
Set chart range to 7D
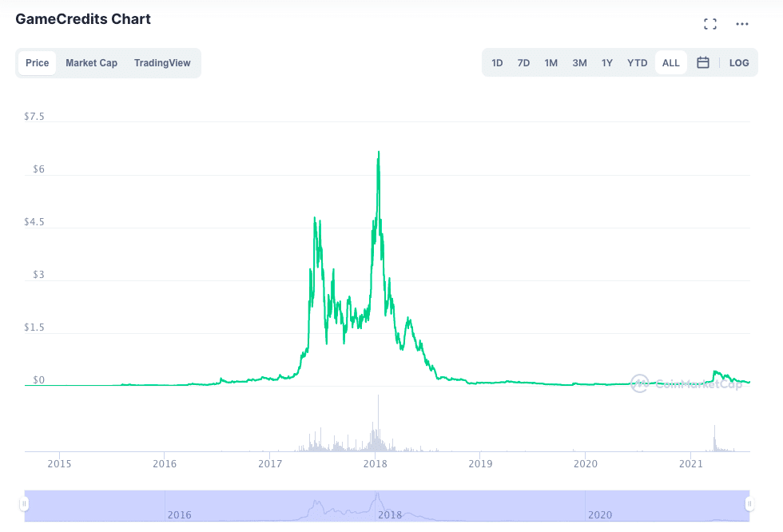tap(523, 63)
